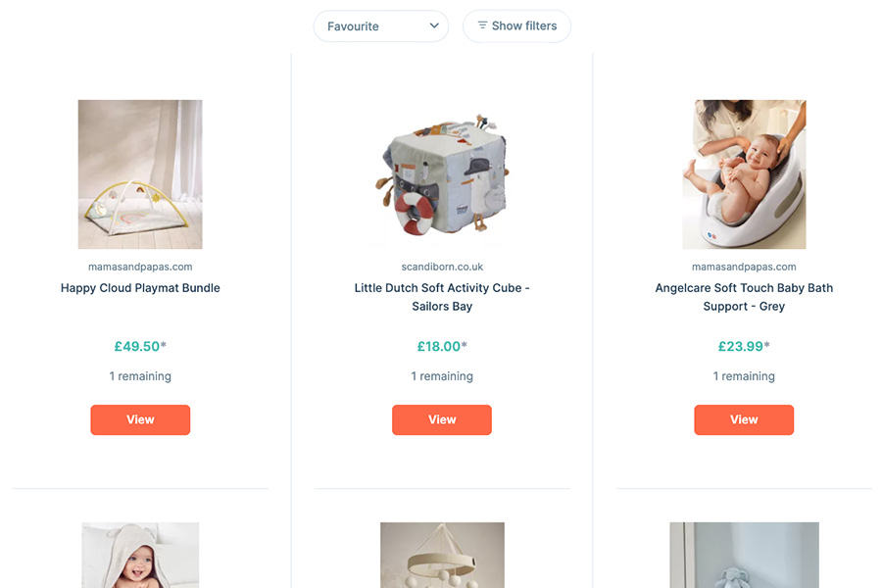
Task: Open the grey soft toy thumbnail
Action: 744,555
